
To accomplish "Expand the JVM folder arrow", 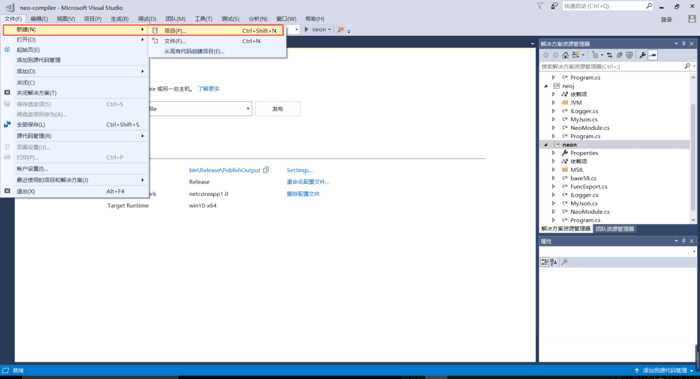I will click(554, 103).
